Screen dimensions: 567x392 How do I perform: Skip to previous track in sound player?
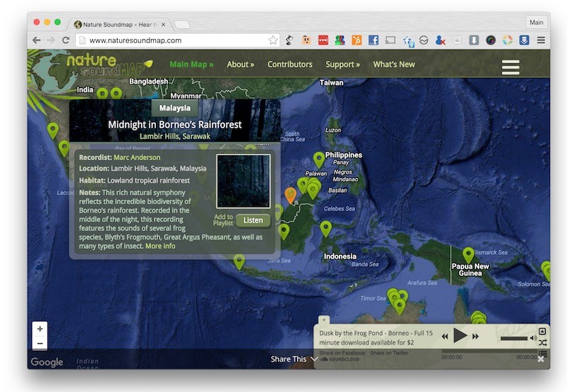click(445, 337)
